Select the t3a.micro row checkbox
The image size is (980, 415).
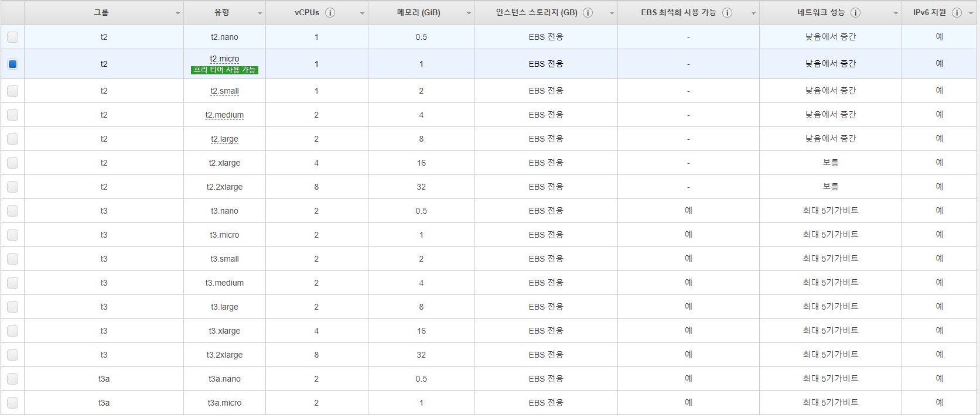point(12,403)
